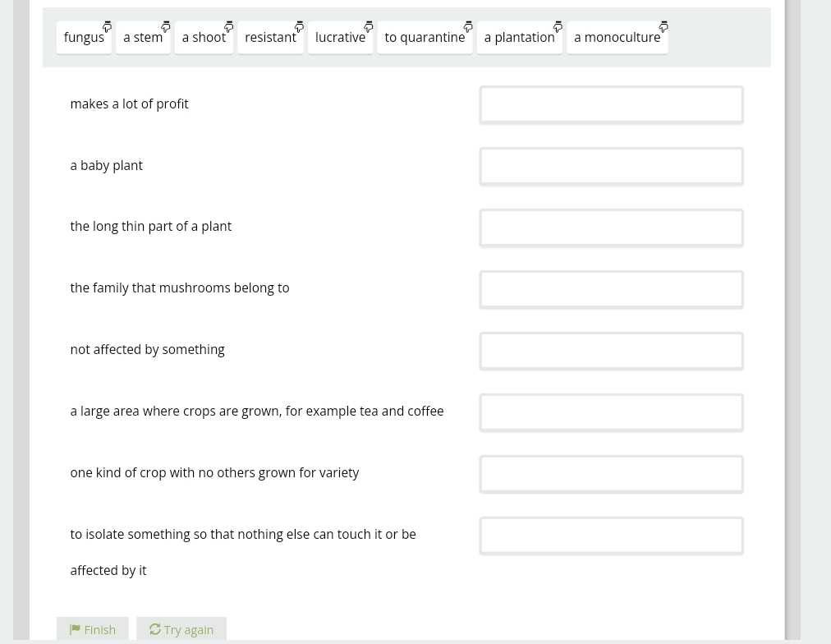
Task: Select the box for 'one kind of crop' definition
Action: coord(611,475)
